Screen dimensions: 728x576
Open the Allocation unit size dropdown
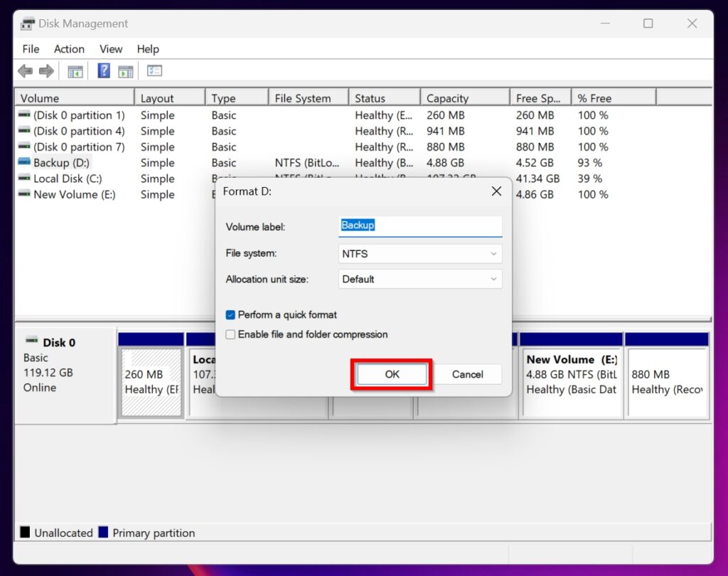point(420,279)
